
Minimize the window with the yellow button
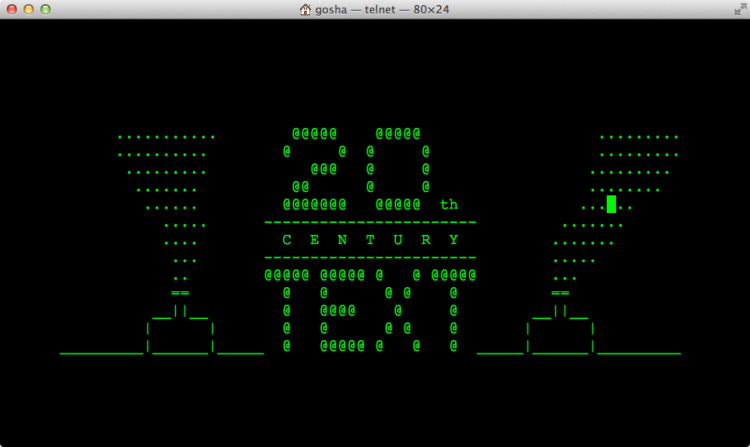29,9
